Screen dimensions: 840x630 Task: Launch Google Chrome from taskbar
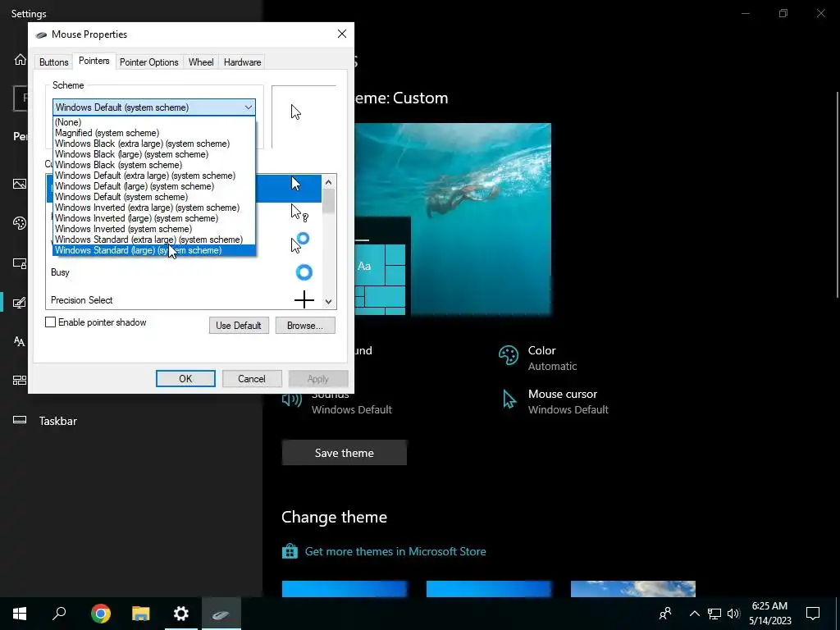(x=100, y=614)
